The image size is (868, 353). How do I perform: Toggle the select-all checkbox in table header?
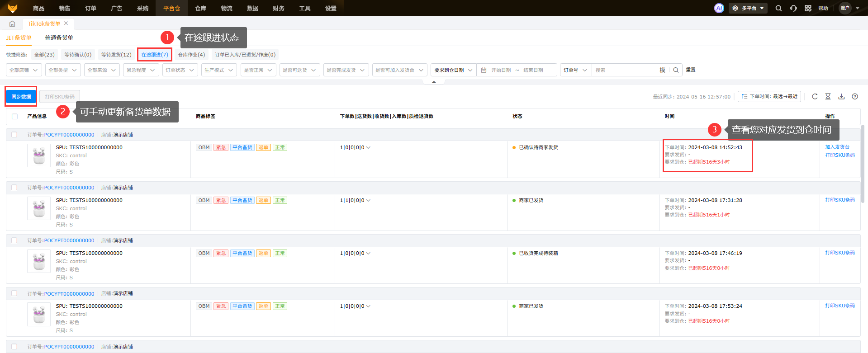(x=14, y=116)
